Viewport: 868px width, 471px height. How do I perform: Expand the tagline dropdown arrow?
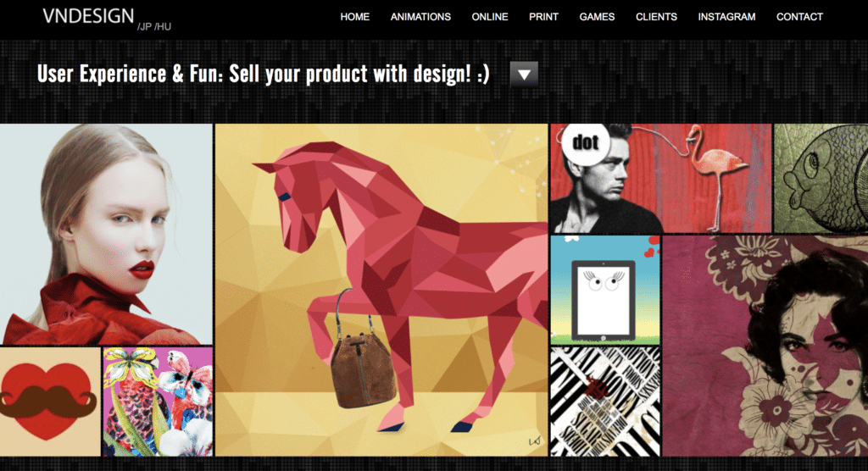(x=524, y=75)
